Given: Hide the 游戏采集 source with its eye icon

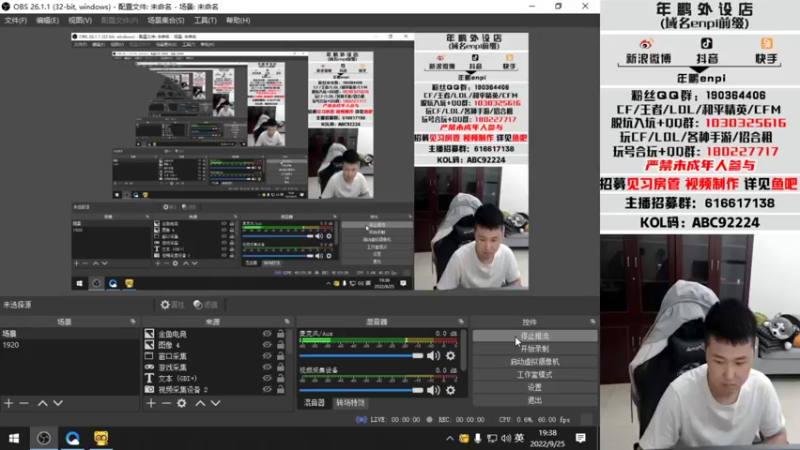Looking at the screenshot, I should (x=267, y=367).
